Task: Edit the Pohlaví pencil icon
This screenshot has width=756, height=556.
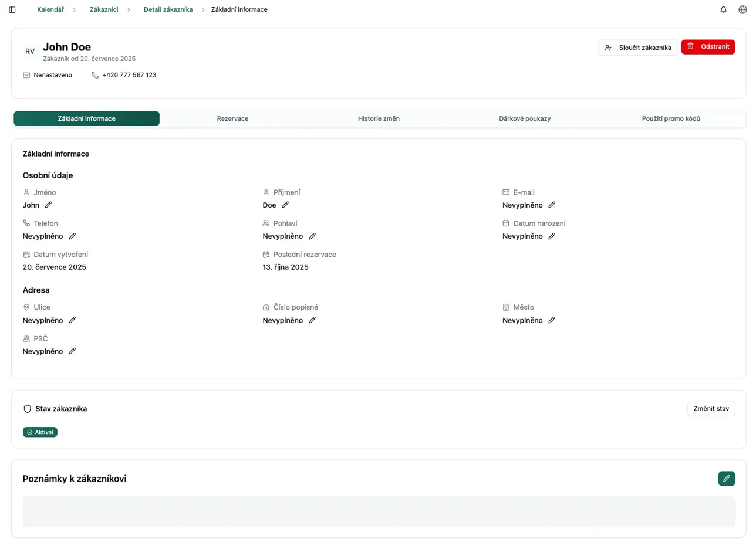Action: pos(312,236)
